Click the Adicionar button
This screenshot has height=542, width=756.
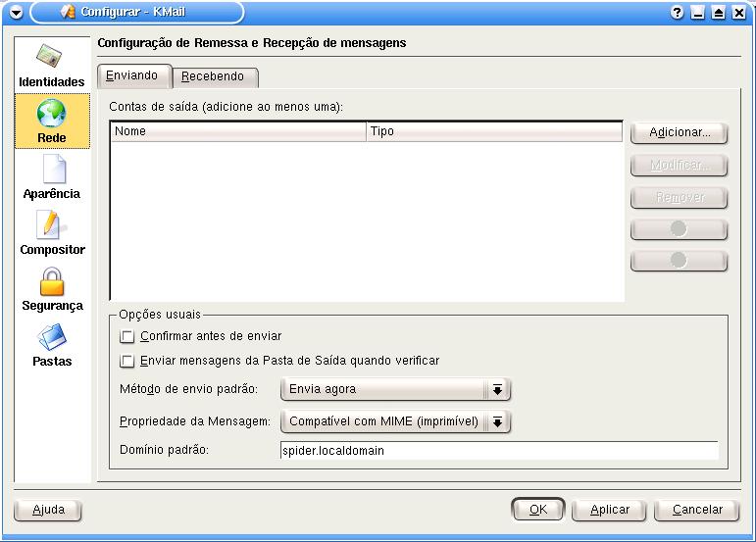[679, 132]
